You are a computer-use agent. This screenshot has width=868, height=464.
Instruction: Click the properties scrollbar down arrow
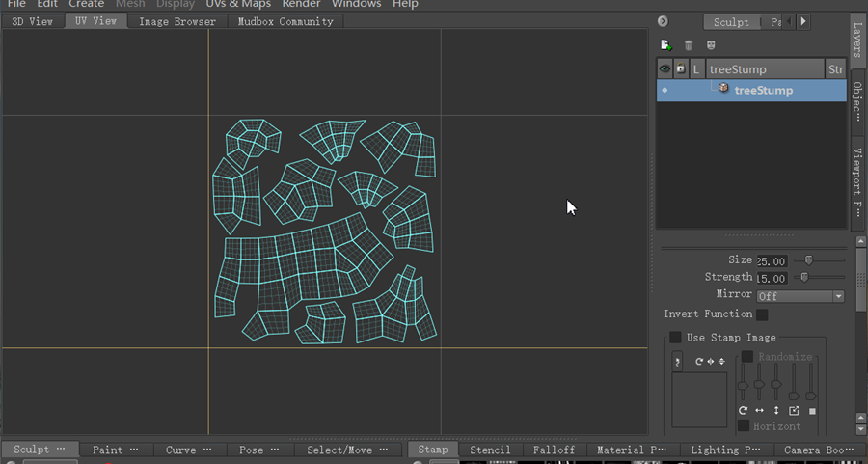pos(861,429)
